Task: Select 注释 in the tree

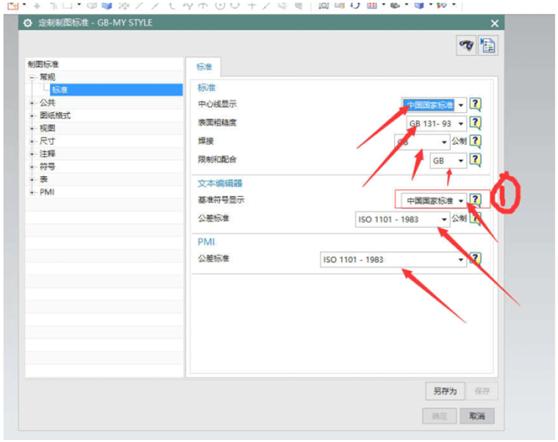Action: (x=47, y=154)
